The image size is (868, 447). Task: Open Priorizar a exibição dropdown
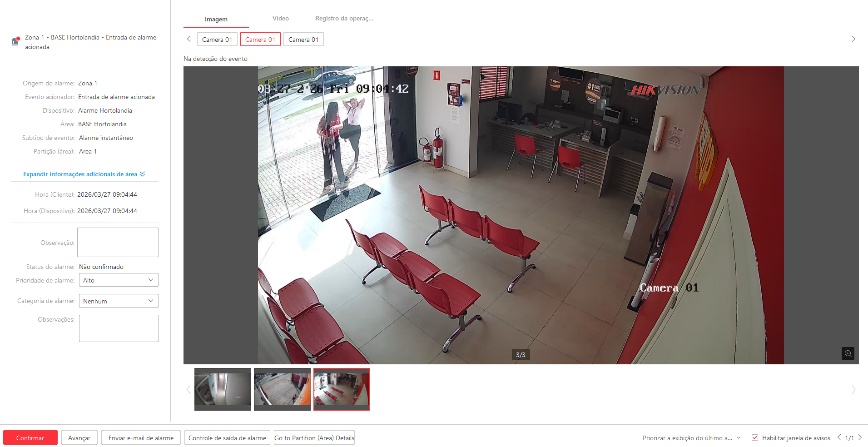pos(691,438)
